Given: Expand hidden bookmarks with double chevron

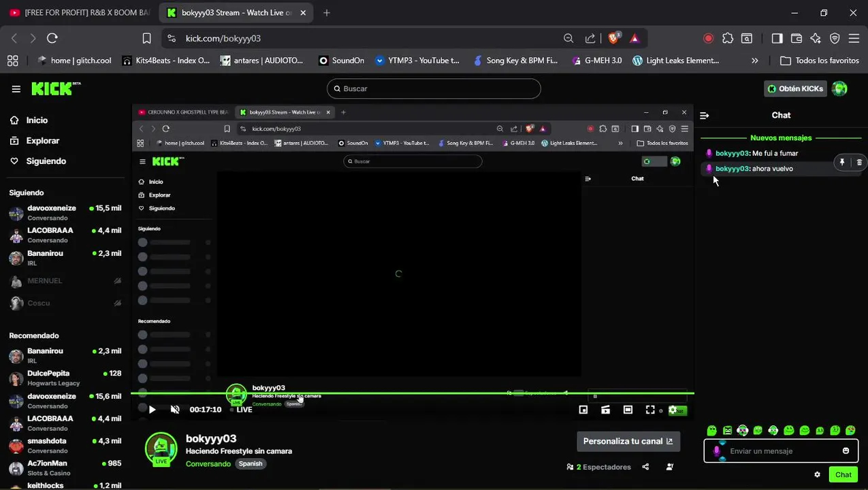Looking at the screenshot, I should coord(754,61).
